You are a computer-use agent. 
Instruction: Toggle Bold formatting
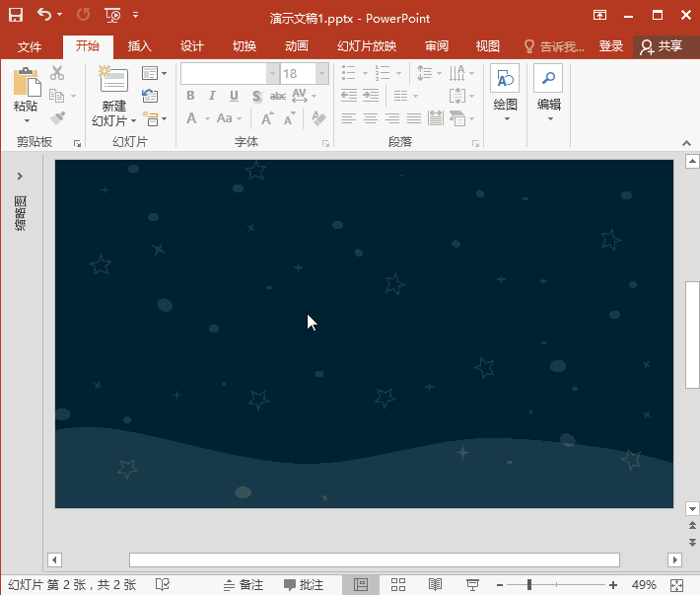190,96
